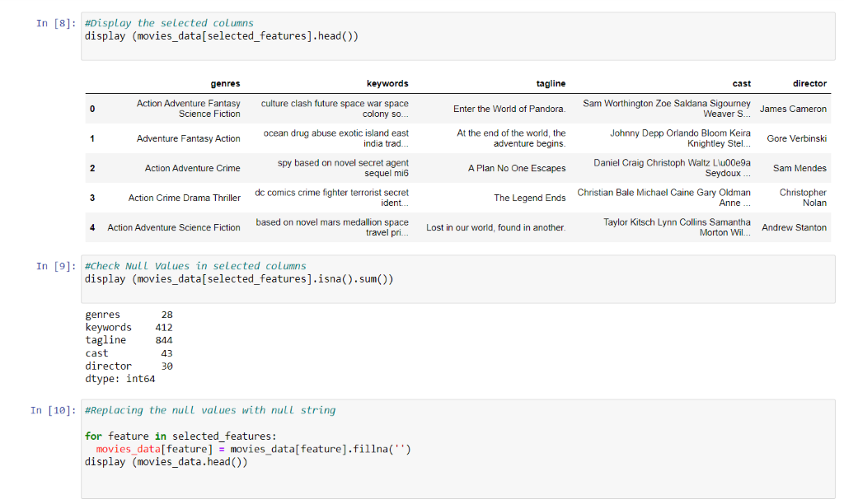Click the 'In [9]:' prompt label

coord(56,266)
